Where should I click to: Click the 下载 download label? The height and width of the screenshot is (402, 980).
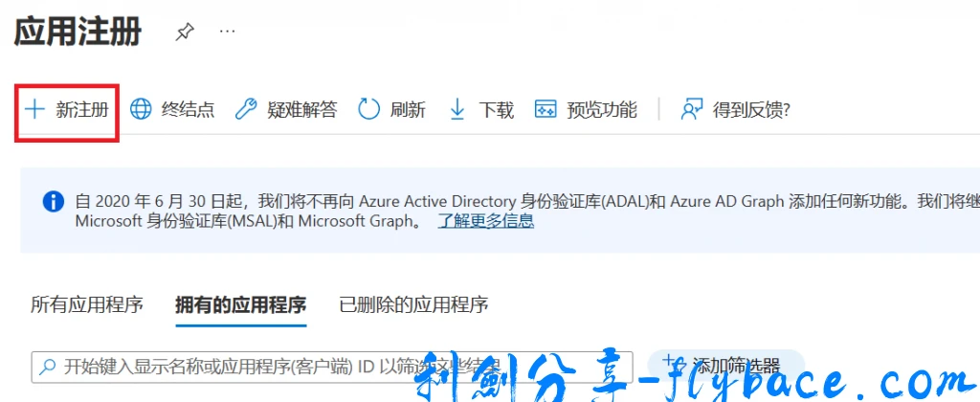click(497, 110)
